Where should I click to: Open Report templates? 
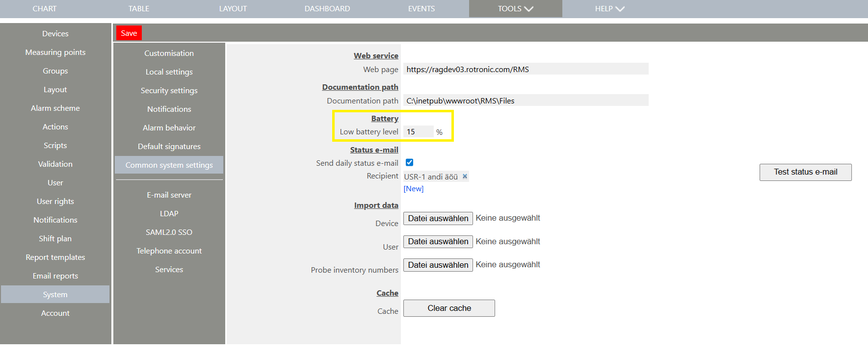[55, 257]
